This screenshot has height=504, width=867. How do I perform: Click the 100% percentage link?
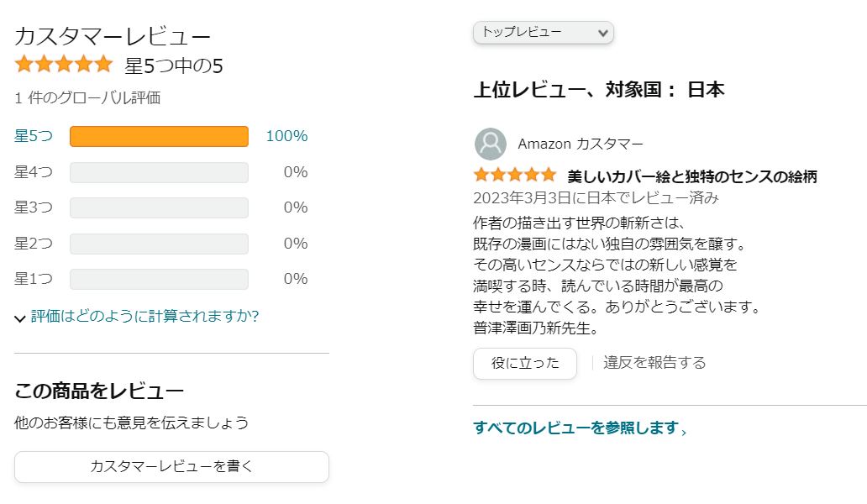(x=286, y=136)
